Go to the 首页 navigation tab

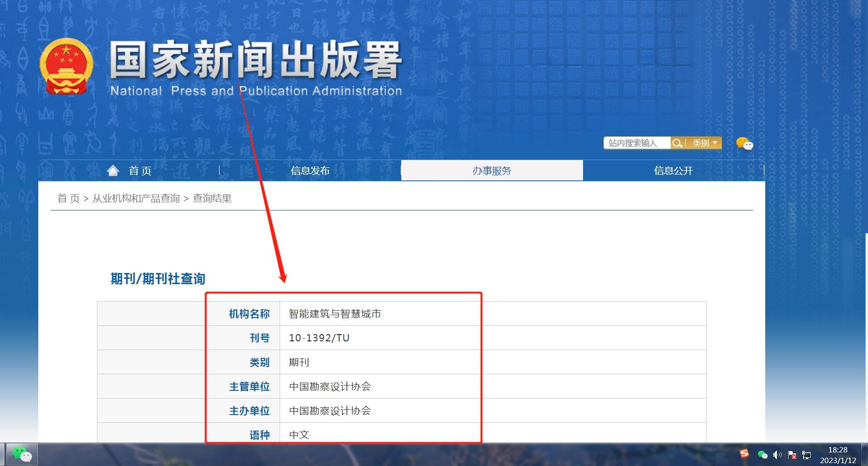pos(129,170)
